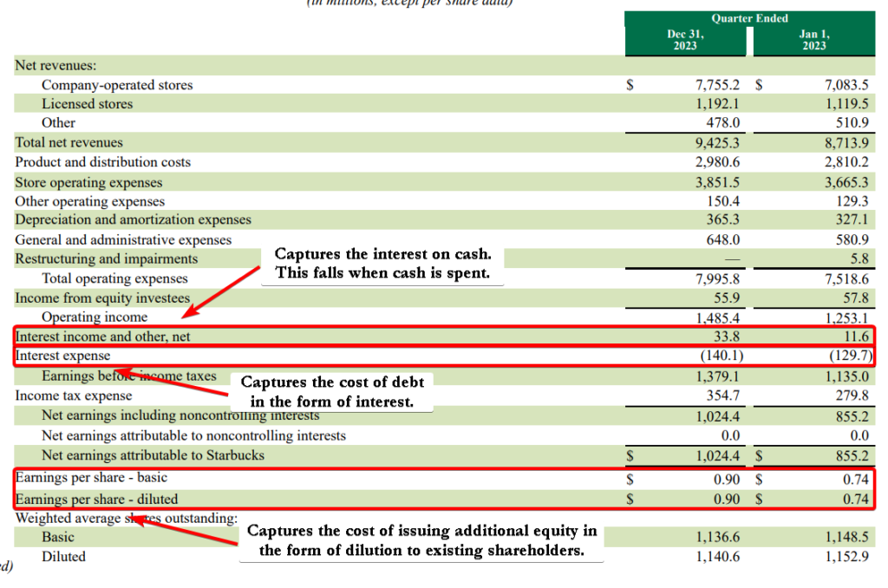Select operating income value 1,485.4
The image size is (888, 588).
click(x=717, y=318)
